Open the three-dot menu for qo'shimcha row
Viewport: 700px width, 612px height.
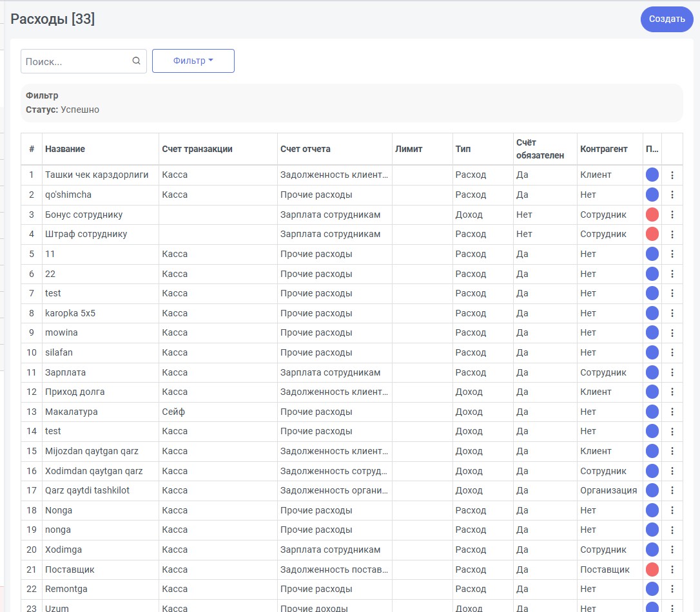point(672,195)
